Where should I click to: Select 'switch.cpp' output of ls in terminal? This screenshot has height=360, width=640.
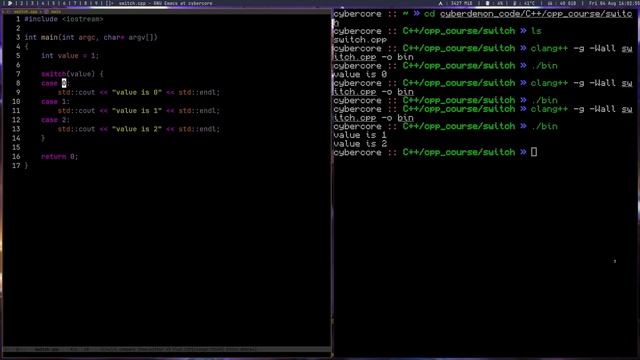[360, 40]
